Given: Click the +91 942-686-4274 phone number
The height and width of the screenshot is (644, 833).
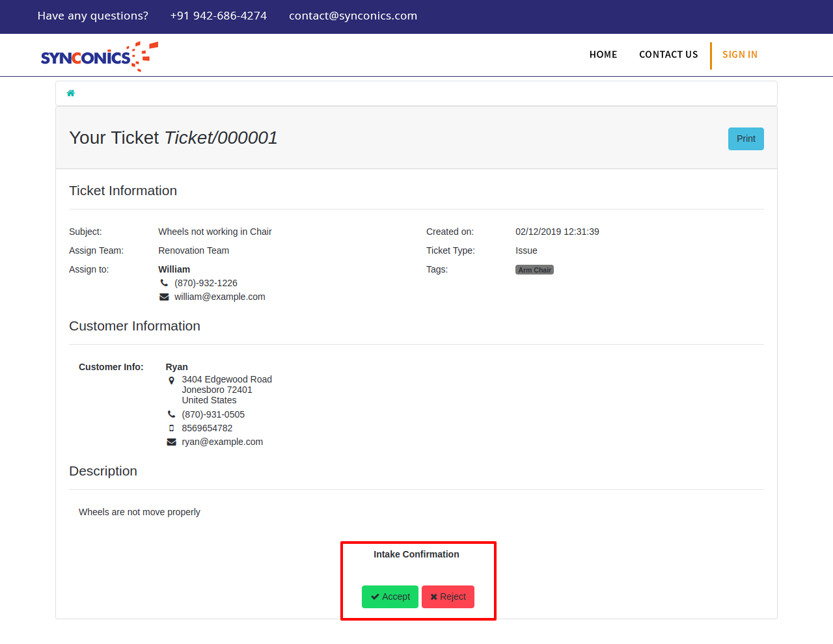Looking at the screenshot, I should pyautogui.click(x=218, y=16).
